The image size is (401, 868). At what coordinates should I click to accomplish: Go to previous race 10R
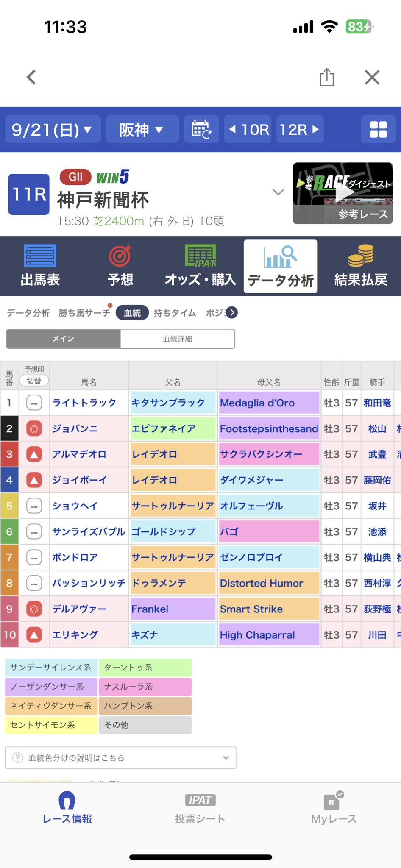[x=248, y=129]
